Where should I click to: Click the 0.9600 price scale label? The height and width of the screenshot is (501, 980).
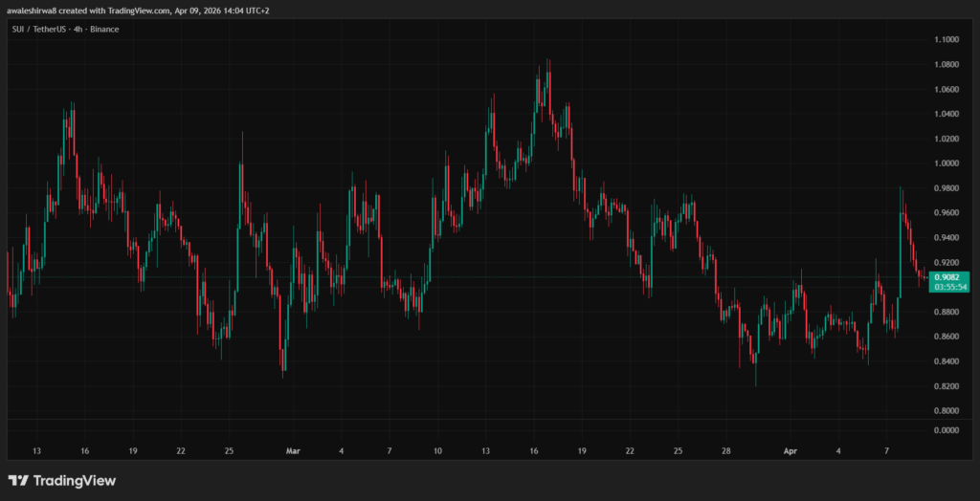946,213
